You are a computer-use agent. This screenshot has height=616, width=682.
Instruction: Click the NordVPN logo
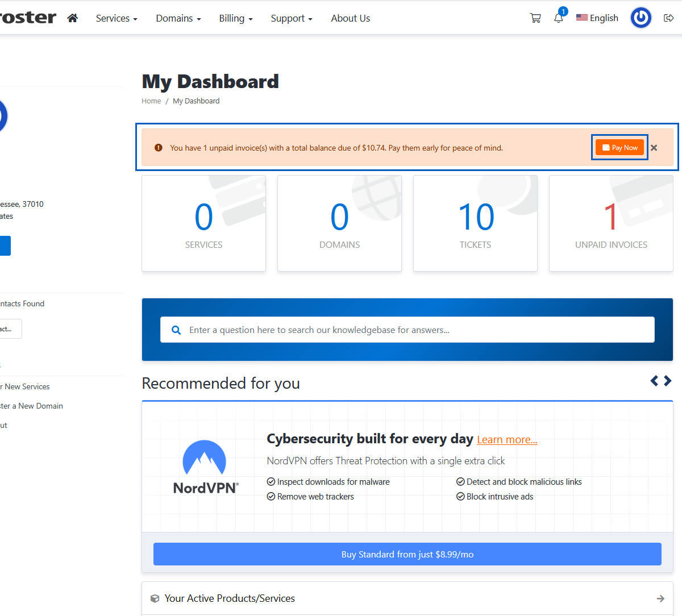205,467
